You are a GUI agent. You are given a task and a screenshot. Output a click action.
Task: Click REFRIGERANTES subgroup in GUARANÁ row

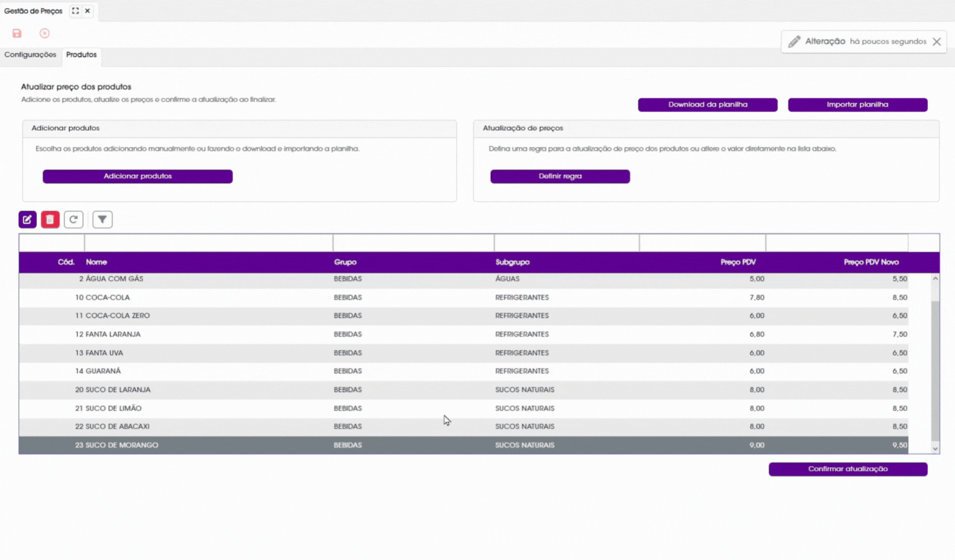[x=522, y=371]
